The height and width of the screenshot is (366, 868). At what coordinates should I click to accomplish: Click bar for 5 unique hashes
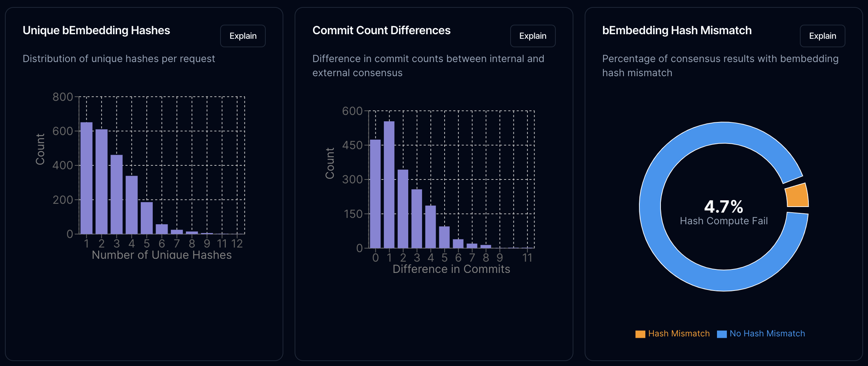[147, 218]
